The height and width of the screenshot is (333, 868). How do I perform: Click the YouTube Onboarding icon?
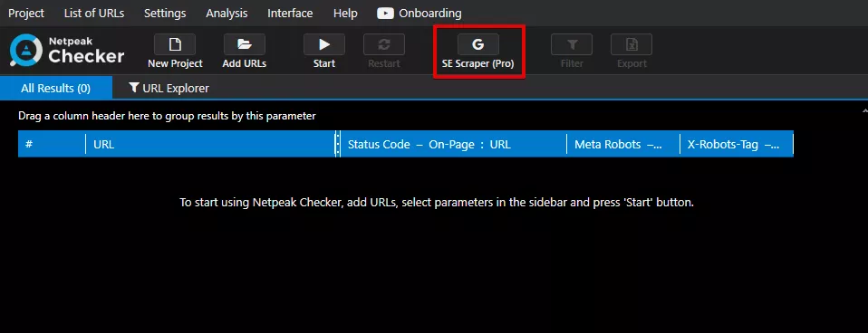tap(385, 14)
